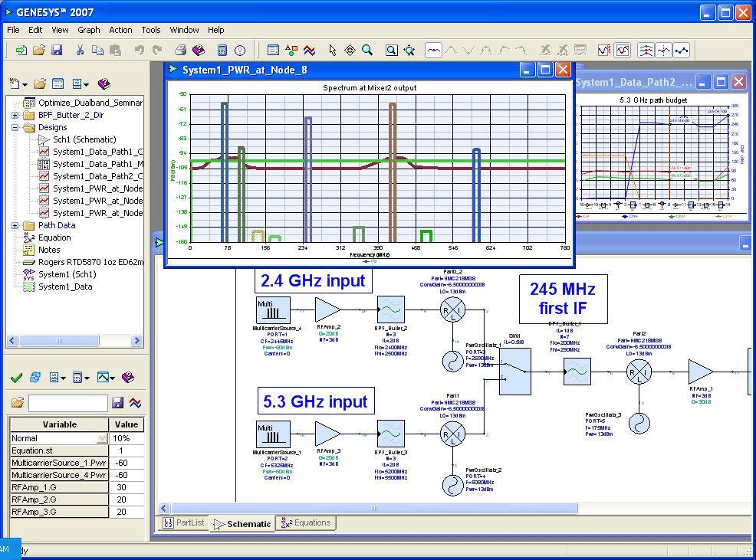Open the Normal distribution dropdown
Image resolution: width=756 pixels, height=560 pixels.
click(x=102, y=438)
